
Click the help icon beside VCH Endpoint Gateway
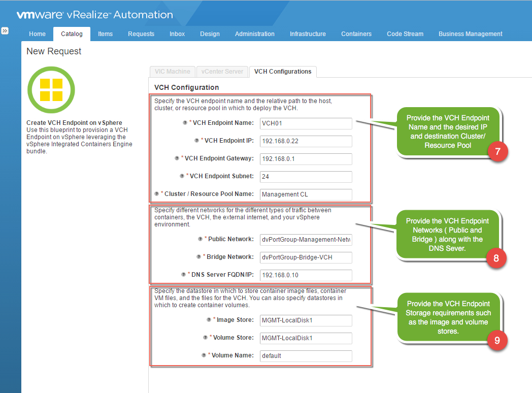(177, 158)
